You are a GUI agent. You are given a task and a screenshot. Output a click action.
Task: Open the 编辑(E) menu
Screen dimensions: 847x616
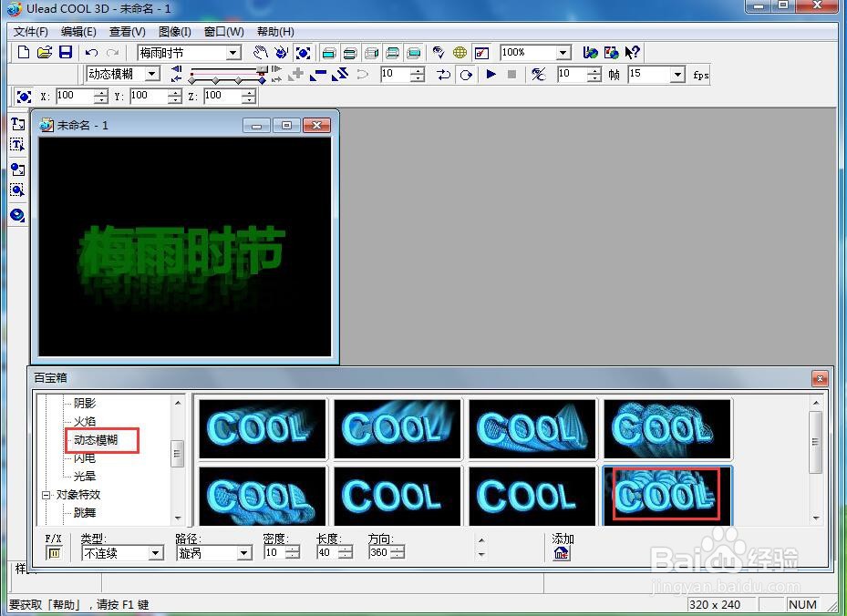point(79,32)
